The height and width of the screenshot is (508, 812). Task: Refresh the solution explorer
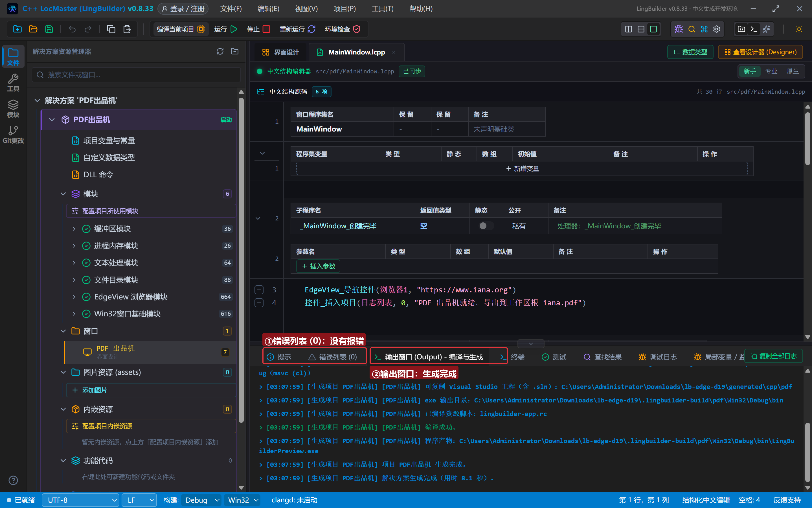220,51
